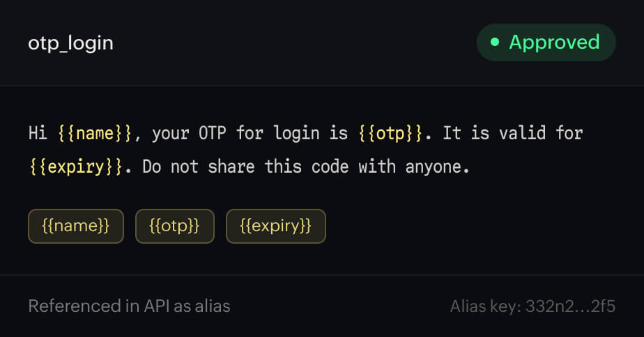
Task: Click the word 'Approved' in the status badge
Action: (x=555, y=42)
